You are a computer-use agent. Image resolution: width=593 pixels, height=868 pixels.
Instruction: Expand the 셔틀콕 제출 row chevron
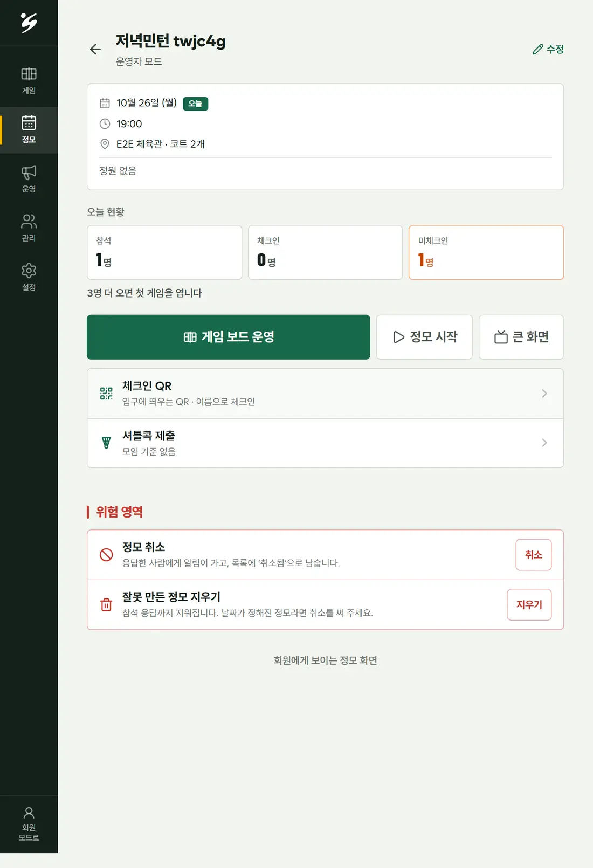[x=544, y=443]
